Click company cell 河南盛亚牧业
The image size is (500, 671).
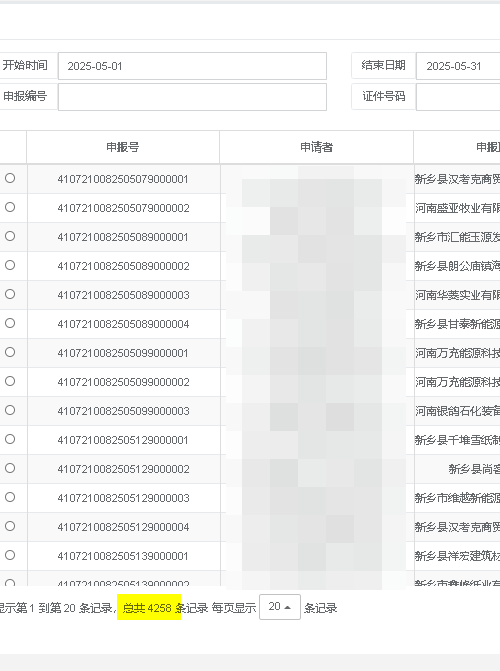457,208
